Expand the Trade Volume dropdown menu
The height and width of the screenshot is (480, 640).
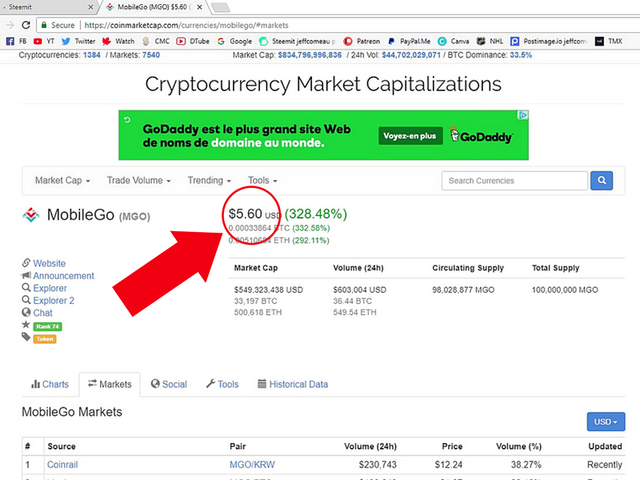(139, 180)
